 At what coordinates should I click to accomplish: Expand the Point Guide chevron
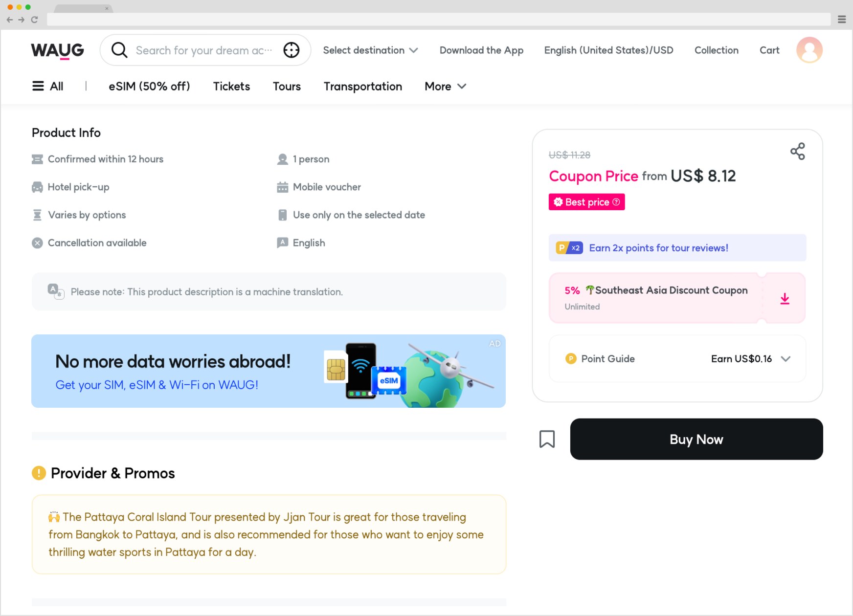(786, 359)
